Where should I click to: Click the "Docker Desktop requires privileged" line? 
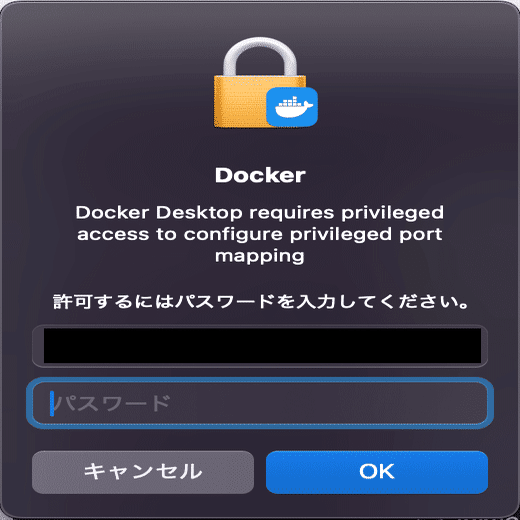(x=260, y=213)
